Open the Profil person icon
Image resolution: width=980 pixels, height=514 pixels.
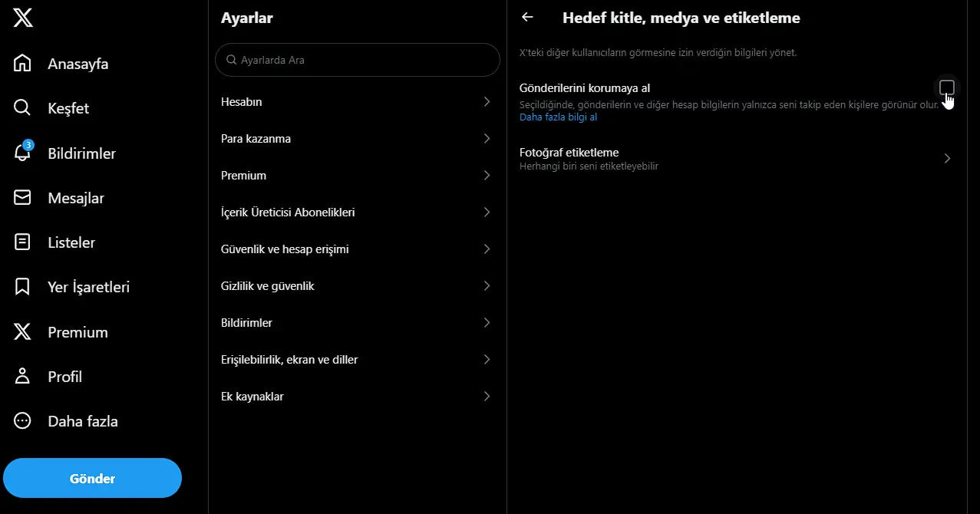[x=22, y=376]
